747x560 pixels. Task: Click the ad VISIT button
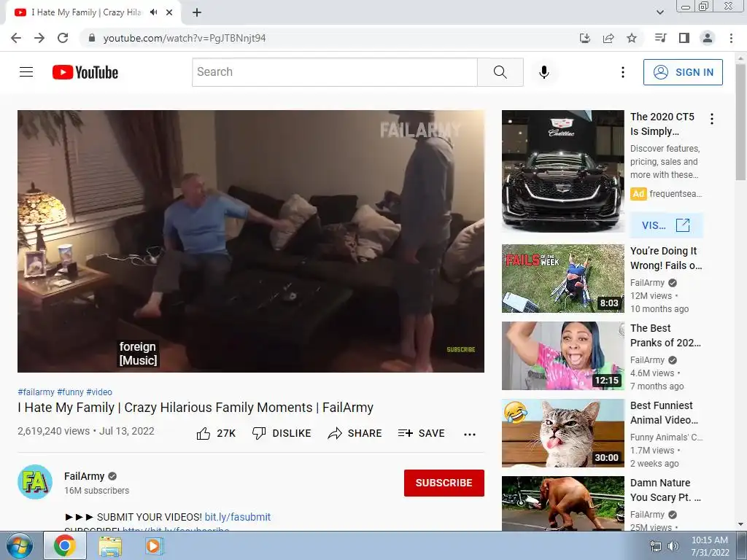pyautogui.click(x=666, y=225)
